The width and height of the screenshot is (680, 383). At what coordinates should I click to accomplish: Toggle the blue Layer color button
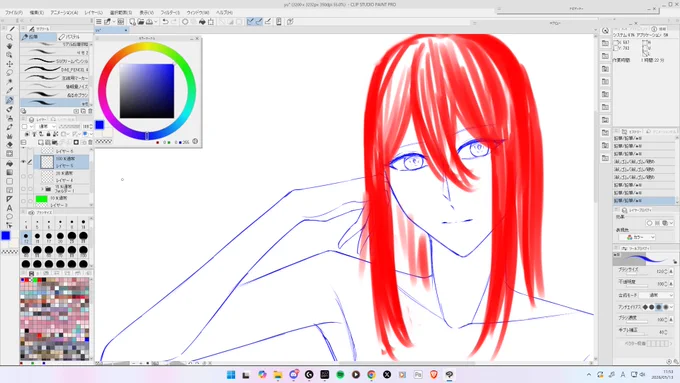click(x=85, y=134)
